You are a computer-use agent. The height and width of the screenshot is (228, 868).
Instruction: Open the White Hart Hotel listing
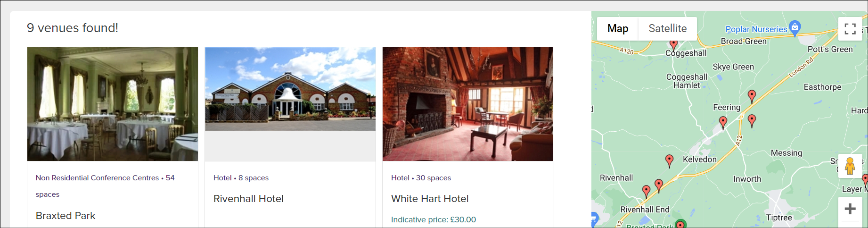[x=430, y=199]
